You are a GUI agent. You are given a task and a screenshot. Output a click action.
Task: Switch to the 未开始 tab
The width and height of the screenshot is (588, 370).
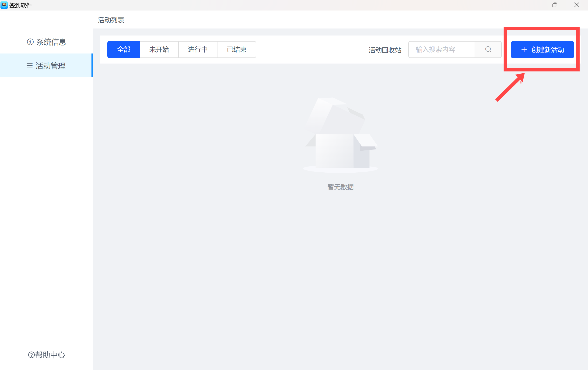(159, 50)
